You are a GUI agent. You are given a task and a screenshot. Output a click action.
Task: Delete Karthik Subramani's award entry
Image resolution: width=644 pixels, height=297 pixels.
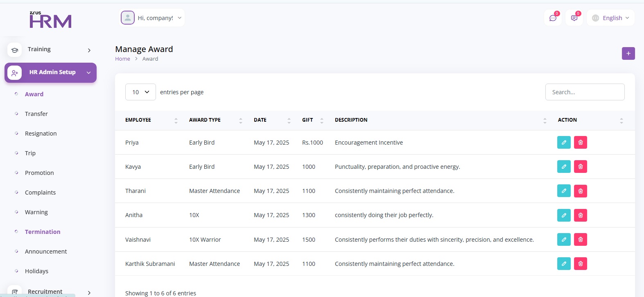coord(581,263)
